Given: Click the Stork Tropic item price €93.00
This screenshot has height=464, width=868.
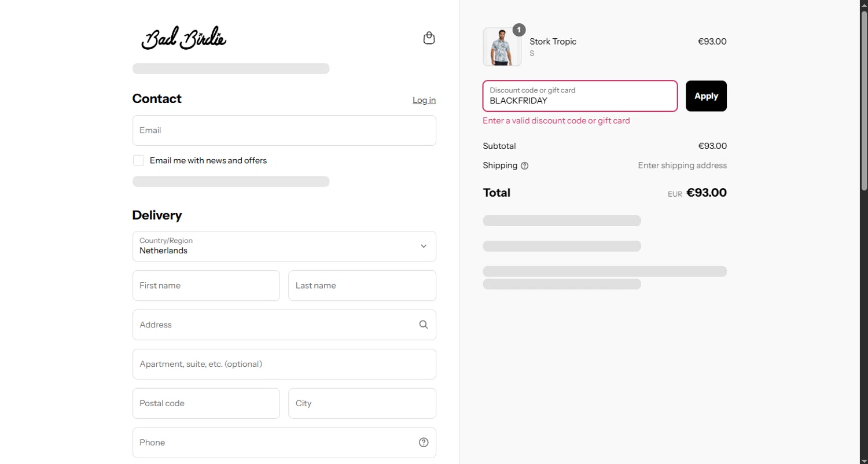Looking at the screenshot, I should pyautogui.click(x=712, y=42).
